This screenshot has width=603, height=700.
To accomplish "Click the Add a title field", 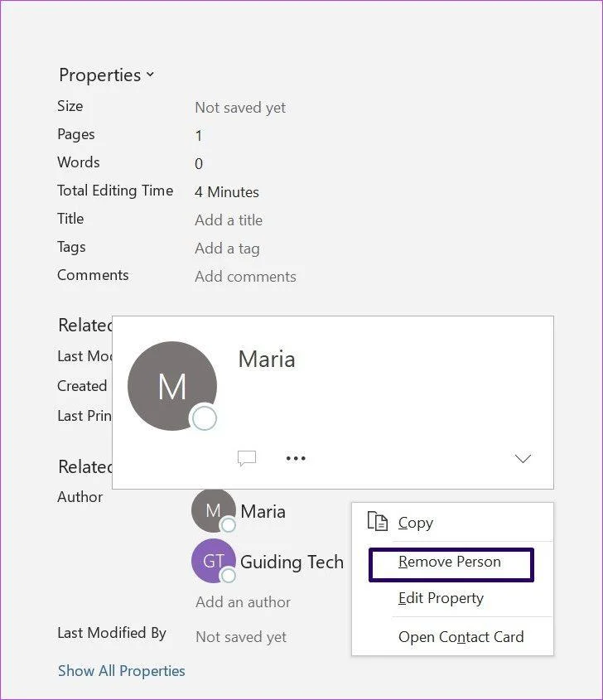I will point(229,220).
